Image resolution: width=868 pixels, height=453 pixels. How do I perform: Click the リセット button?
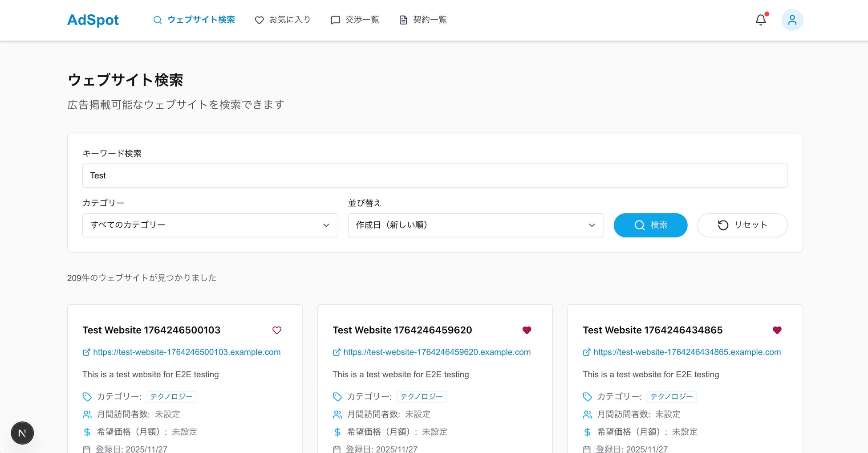click(742, 225)
